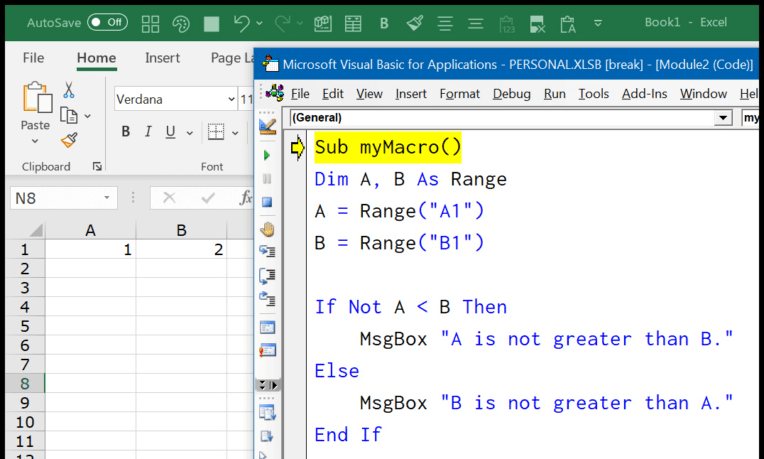
Task: Click Format Painter in Clipboard group
Action: [69, 140]
